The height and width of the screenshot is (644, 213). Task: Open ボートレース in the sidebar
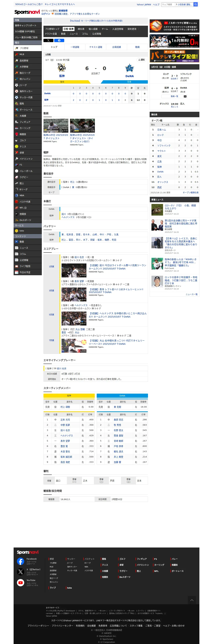(x=28, y=110)
